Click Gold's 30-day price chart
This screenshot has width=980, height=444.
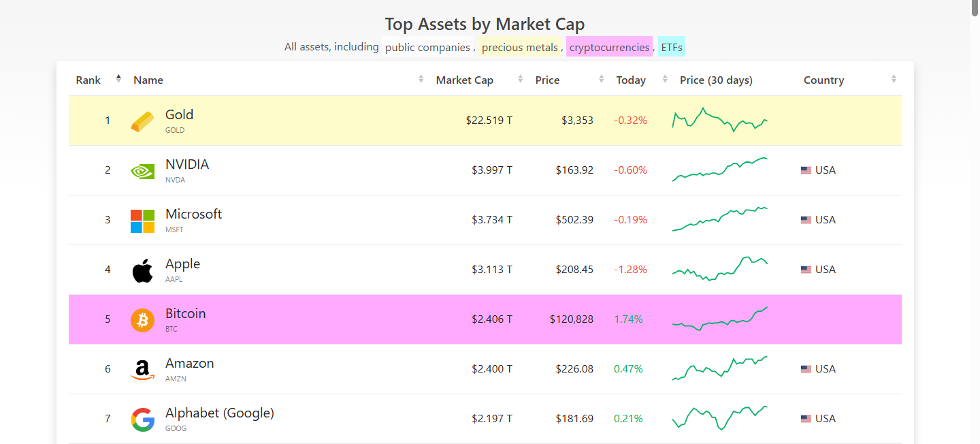[x=720, y=119]
